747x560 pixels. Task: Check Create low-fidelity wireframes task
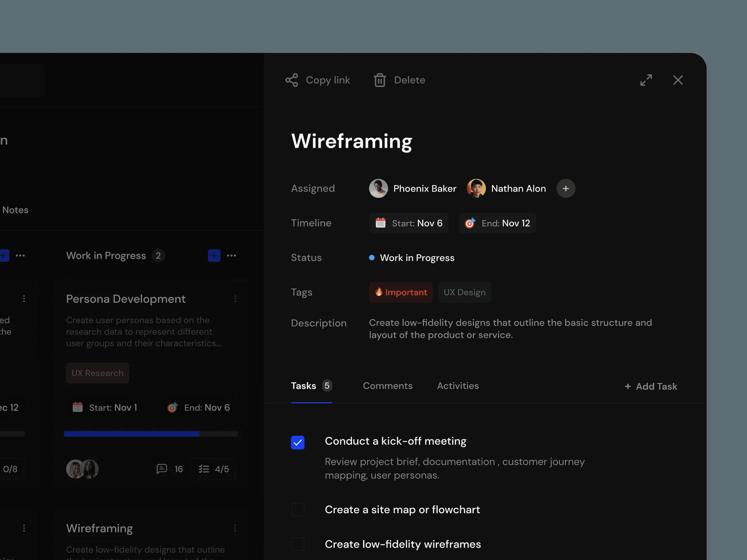(x=297, y=544)
